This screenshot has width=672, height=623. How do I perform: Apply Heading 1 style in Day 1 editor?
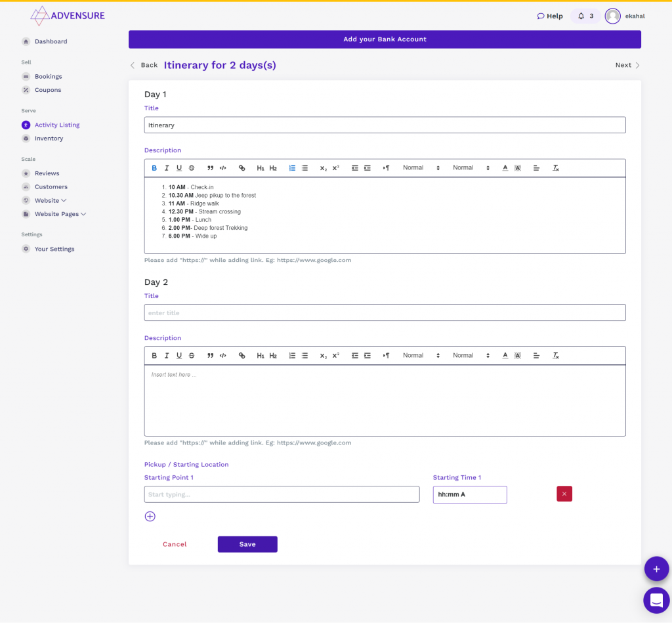(261, 167)
